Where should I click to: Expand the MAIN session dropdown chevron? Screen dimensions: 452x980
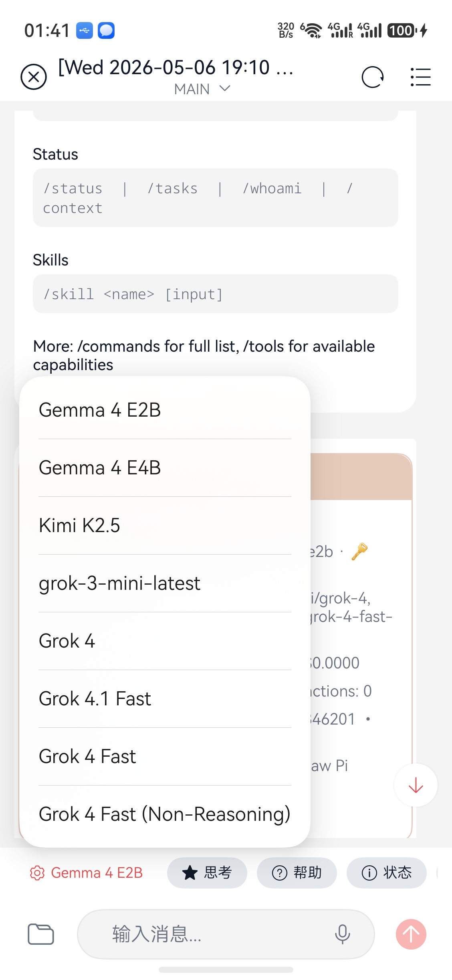point(225,88)
